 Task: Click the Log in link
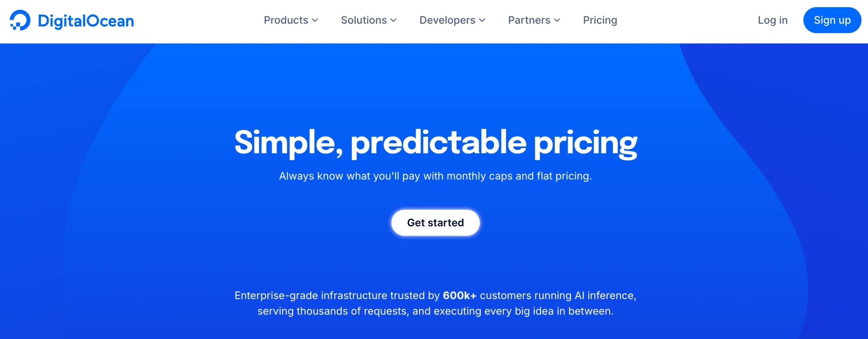point(772,20)
